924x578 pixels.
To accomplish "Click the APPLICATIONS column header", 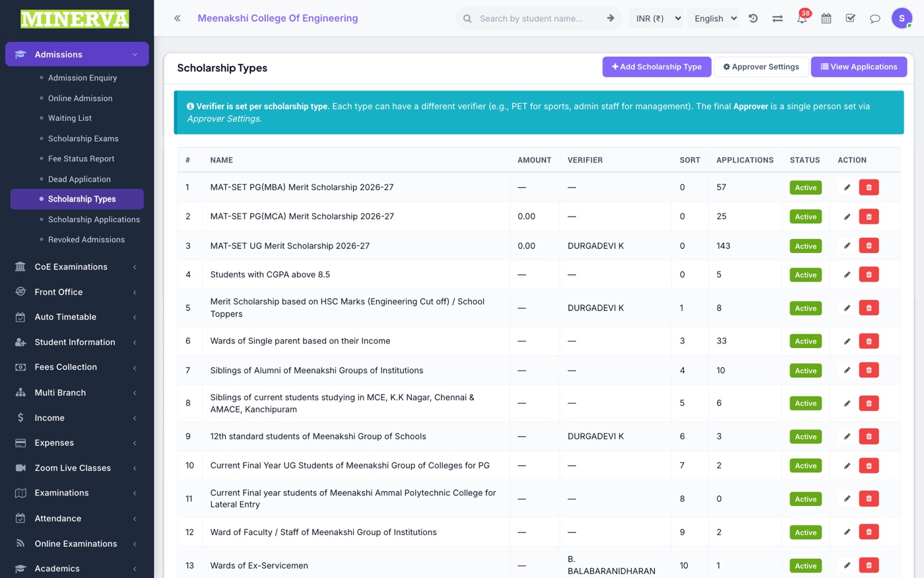I will 744,161.
